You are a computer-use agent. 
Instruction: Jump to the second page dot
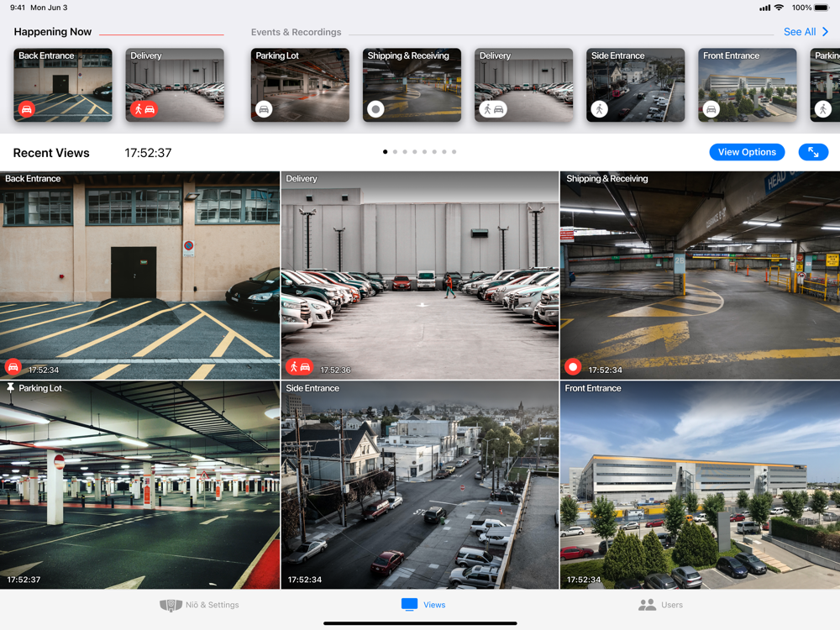(395, 151)
